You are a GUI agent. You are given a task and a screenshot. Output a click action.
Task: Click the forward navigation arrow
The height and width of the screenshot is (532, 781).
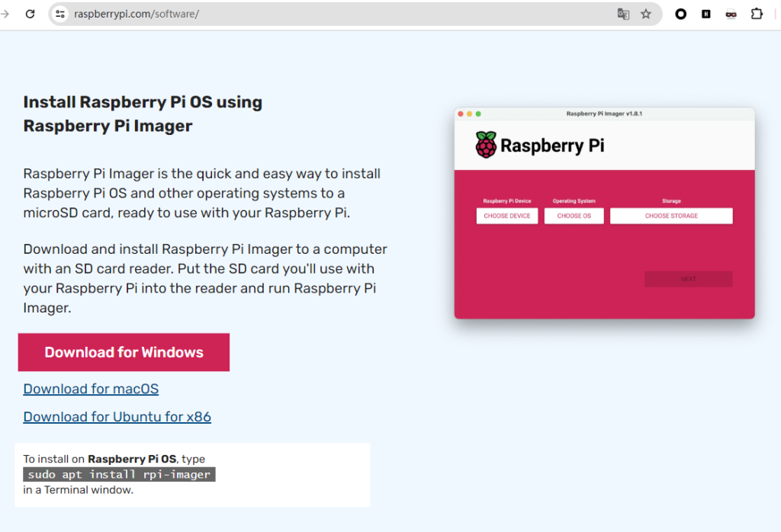click(5, 14)
